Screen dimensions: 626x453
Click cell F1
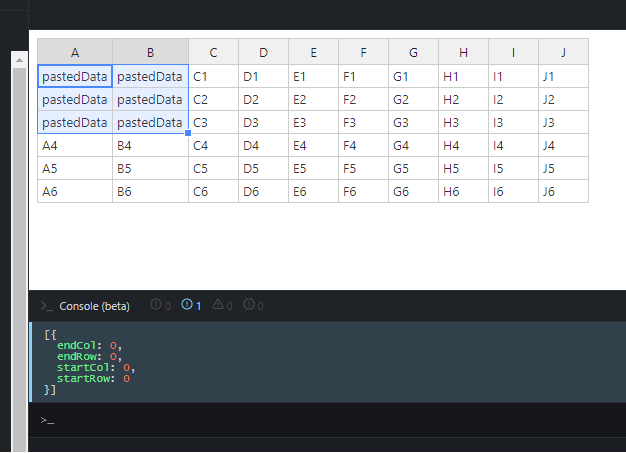[363, 76]
